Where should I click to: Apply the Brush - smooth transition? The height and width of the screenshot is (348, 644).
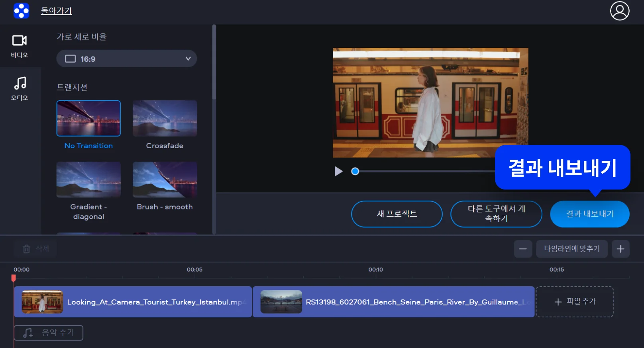coord(165,180)
